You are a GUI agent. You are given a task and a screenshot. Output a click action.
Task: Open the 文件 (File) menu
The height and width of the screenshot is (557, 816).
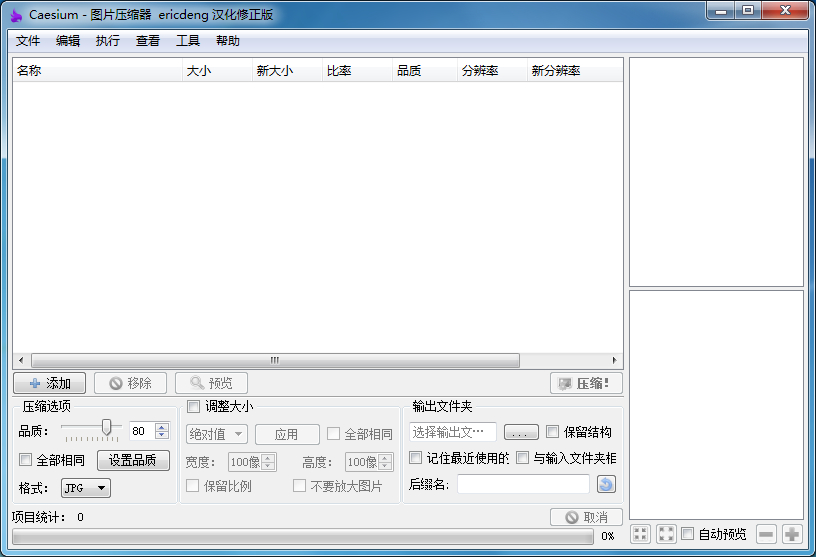coord(28,41)
